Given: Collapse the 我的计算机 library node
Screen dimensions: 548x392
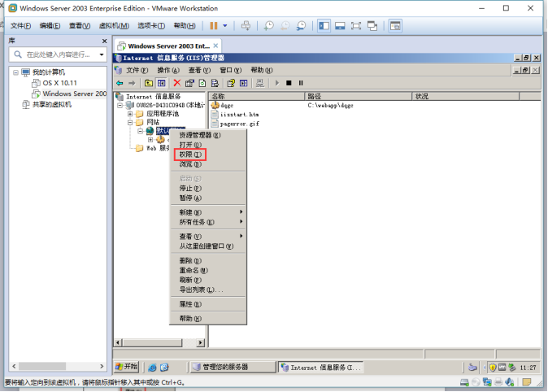Looking at the screenshot, I should coord(15,72).
